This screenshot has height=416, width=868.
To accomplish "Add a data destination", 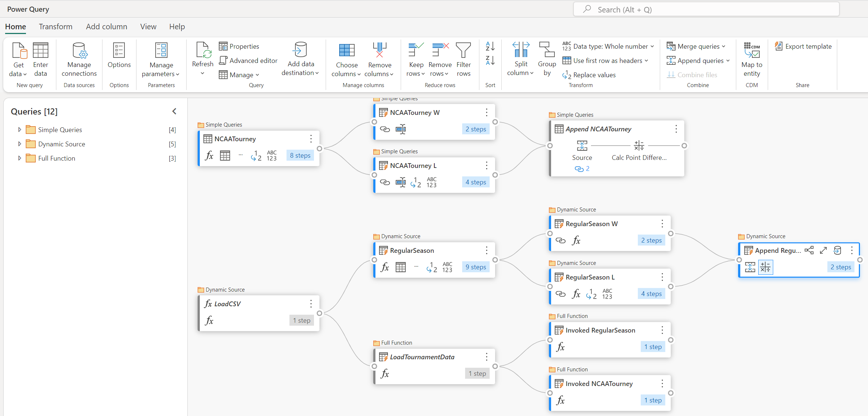I will tap(300, 59).
